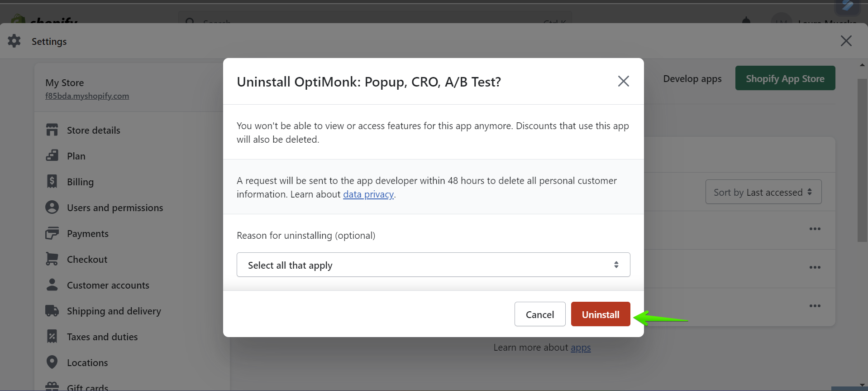Open the second app's three-dot menu
Image resolution: width=868 pixels, height=391 pixels.
tap(815, 267)
